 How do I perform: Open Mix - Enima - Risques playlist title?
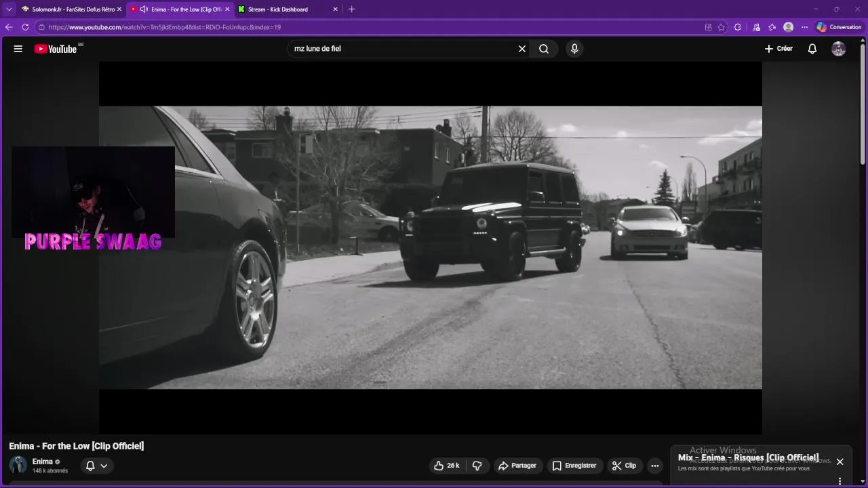[x=748, y=457]
